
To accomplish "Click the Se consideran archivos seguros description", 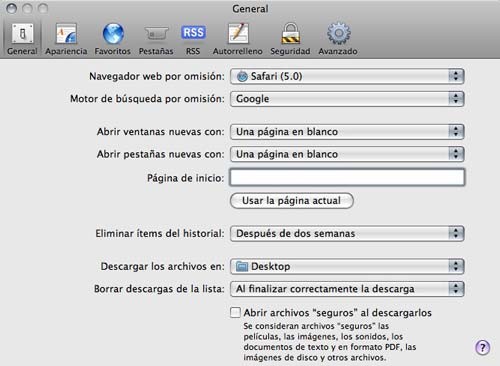I will pos(330,342).
